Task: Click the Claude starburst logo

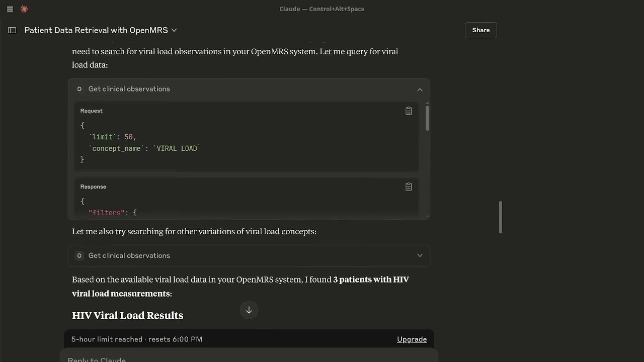Action: [x=24, y=9]
